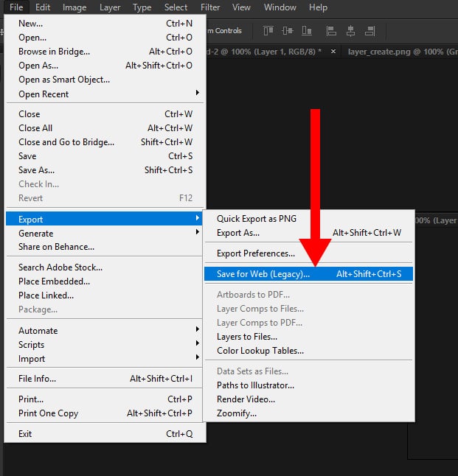Expand the Automate submenu
This screenshot has width=458, height=476.
(x=104, y=330)
